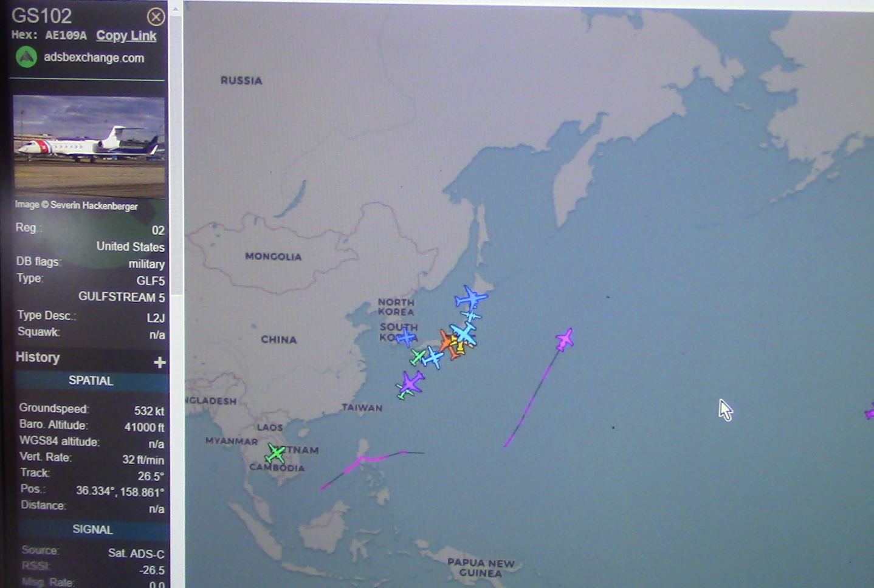Screen dimensions: 874x588
Task: Click the position value 36.334°, 158.861°
Action: [x=120, y=491]
